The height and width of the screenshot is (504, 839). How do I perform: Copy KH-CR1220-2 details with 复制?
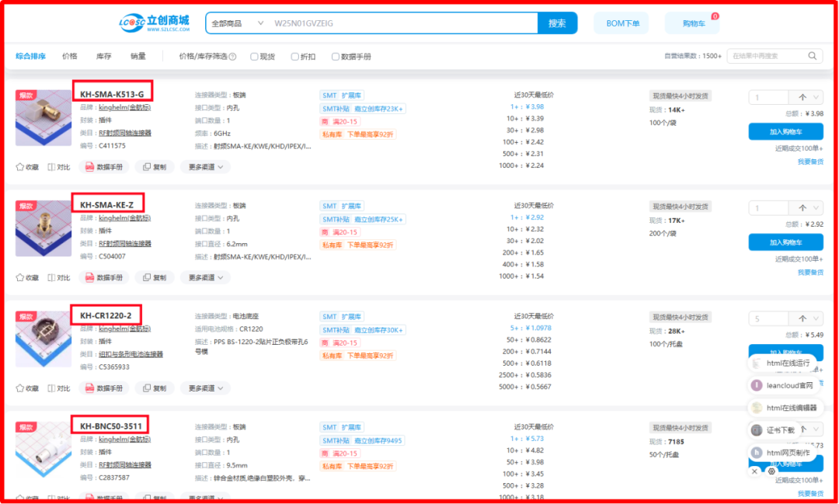click(155, 388)
